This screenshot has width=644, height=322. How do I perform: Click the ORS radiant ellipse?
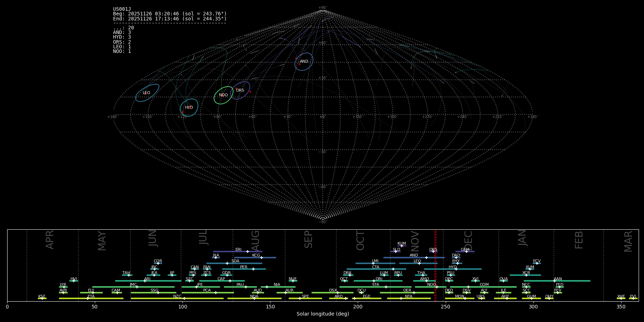240,91
